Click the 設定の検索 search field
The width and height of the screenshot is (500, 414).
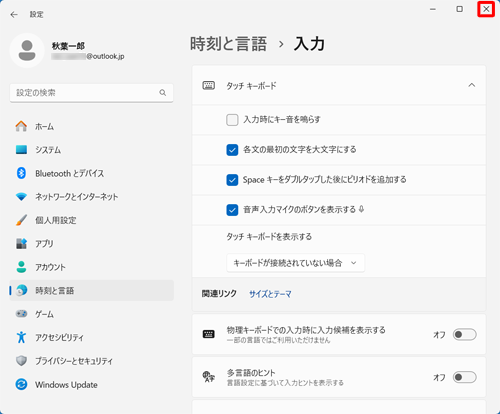(x=91, y=93)
